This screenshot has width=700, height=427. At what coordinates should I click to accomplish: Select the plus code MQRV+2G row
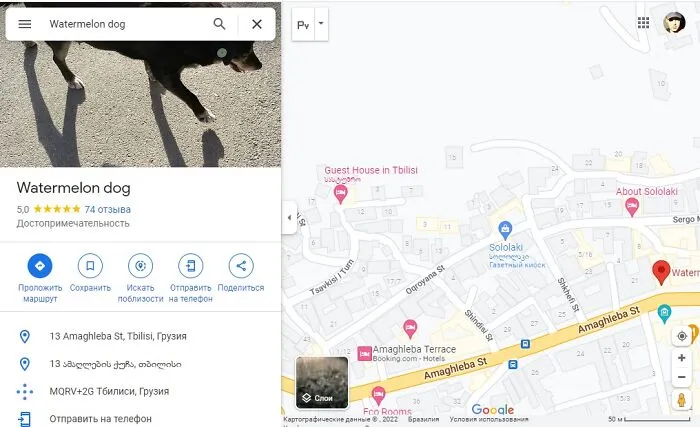(141, 391)
